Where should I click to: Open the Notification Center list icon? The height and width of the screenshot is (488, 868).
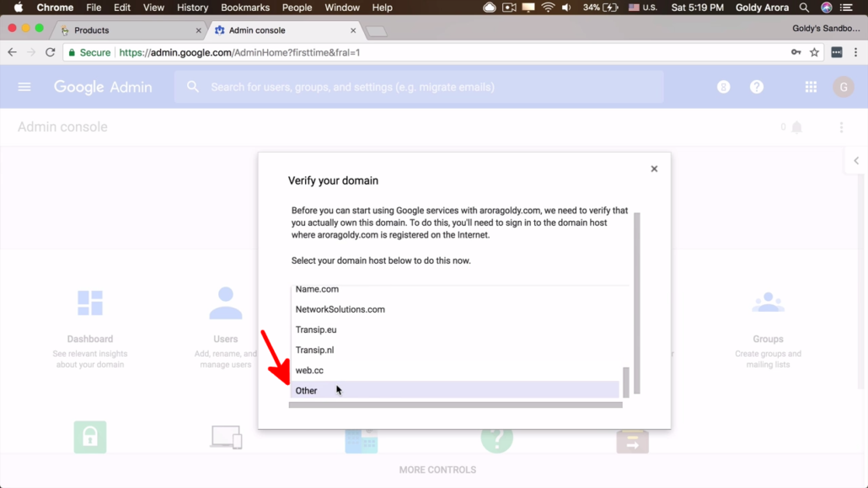tap(846, 8)
